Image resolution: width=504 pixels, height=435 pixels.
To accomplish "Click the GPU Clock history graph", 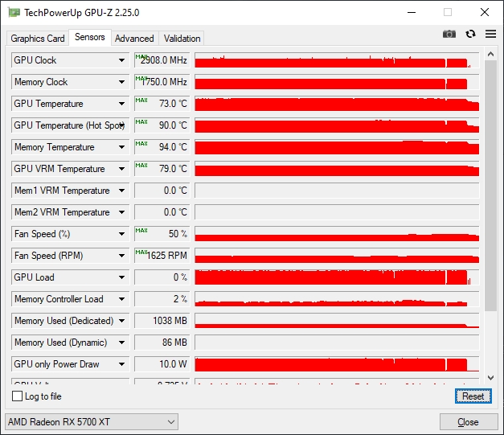I will click(x=337, y=60).
